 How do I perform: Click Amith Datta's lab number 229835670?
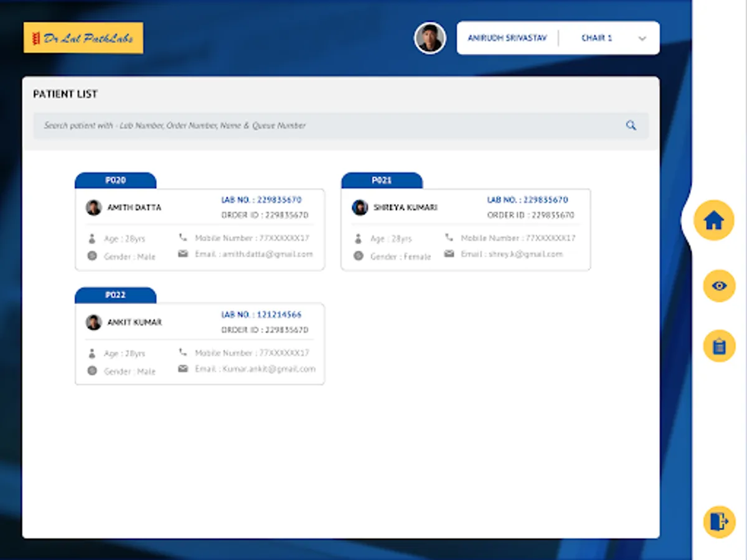pyautogui.click(x=261, y=200)
